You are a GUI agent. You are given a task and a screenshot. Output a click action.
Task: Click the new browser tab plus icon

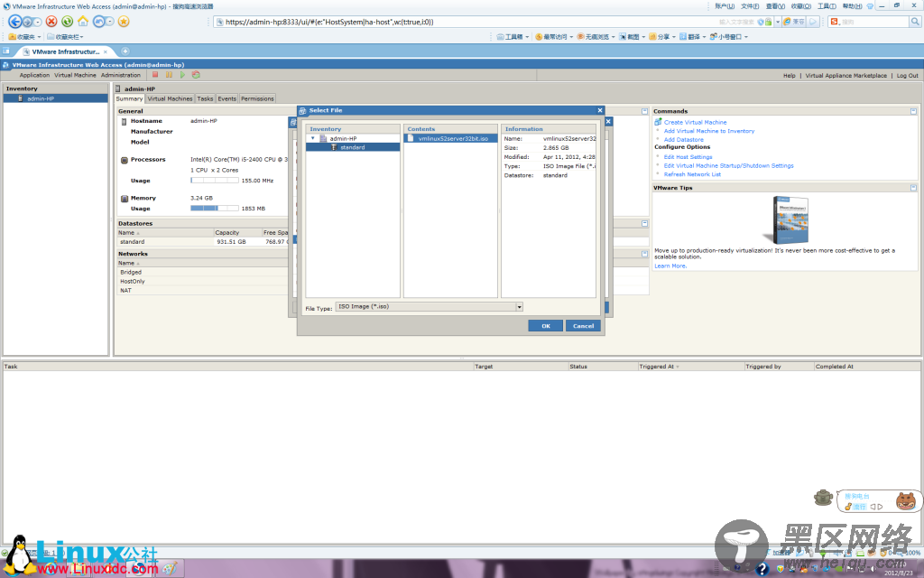[x=125, y=51]
